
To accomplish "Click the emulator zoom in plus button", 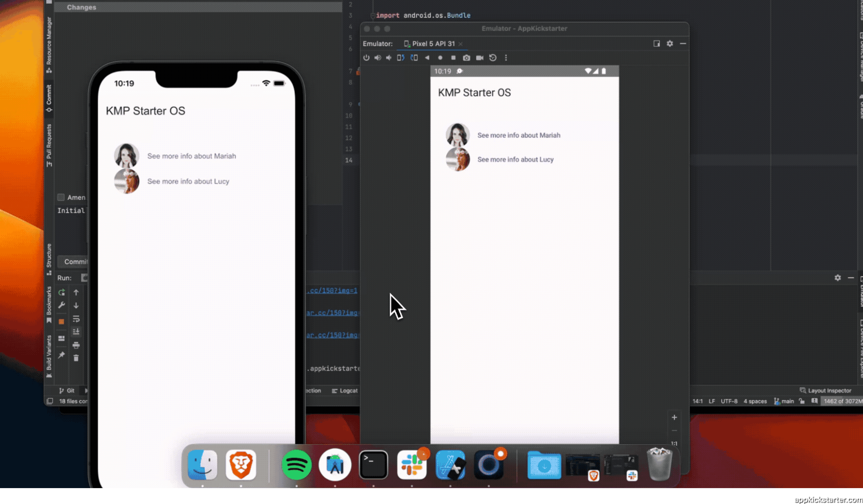I will tap(674, 417).
